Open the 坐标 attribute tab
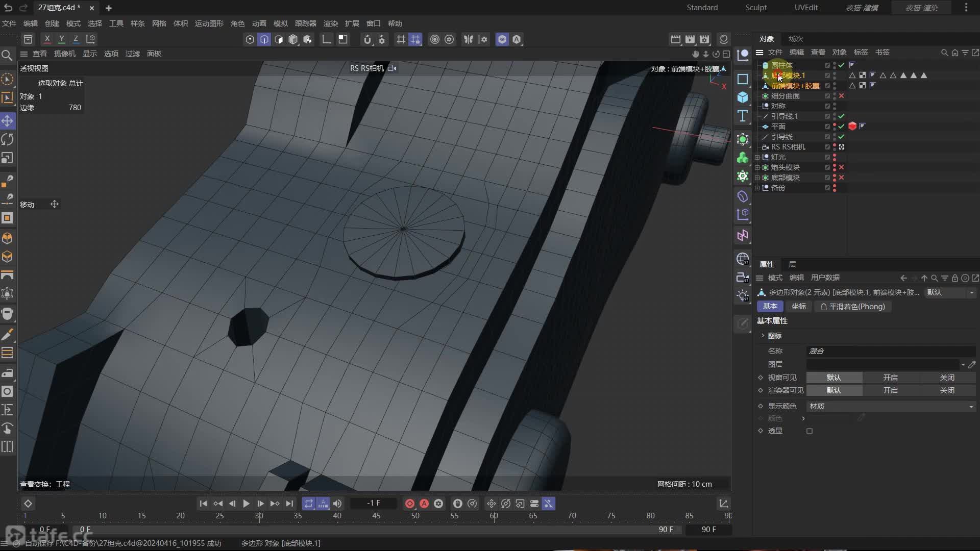Screen dimensions: 980x551 click(x=799, y=307)
